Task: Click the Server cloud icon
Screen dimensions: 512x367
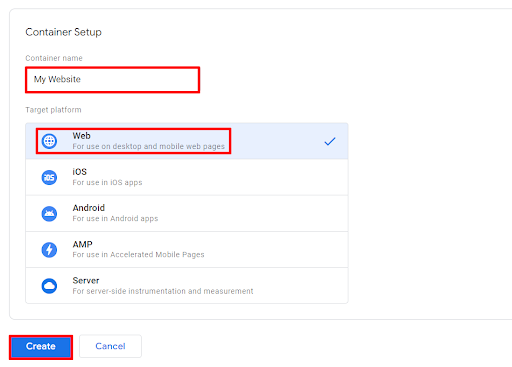Action: tap(49, 286)
